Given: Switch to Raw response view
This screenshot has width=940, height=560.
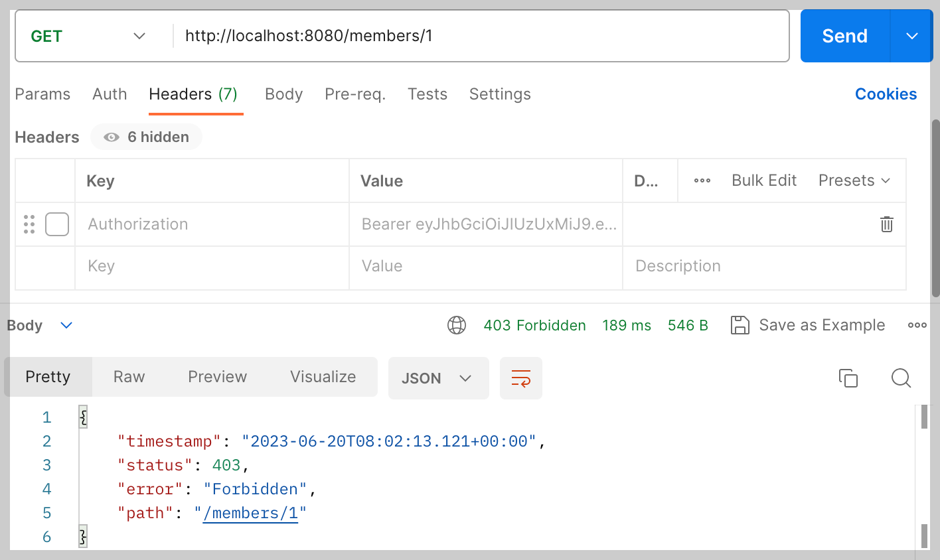Looking at the screenshot, I should [129, 377].
